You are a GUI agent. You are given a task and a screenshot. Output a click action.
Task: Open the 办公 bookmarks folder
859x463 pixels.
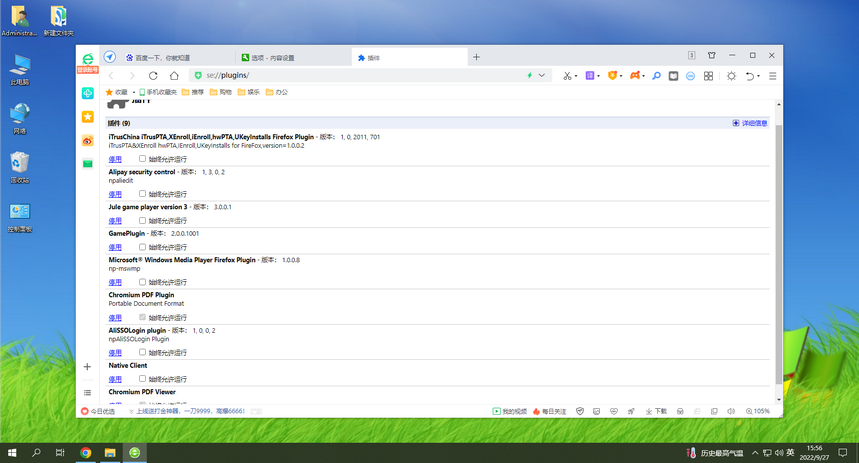277,92
